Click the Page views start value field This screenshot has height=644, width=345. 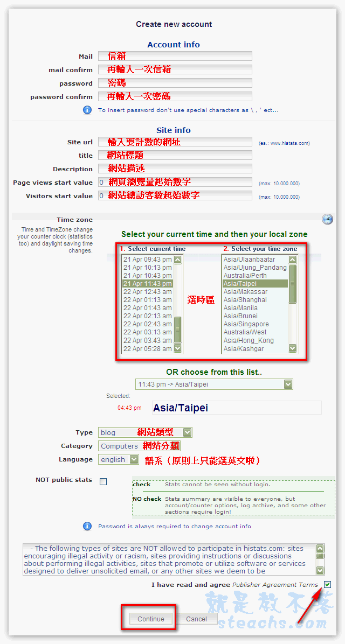[x=175, y=183]
